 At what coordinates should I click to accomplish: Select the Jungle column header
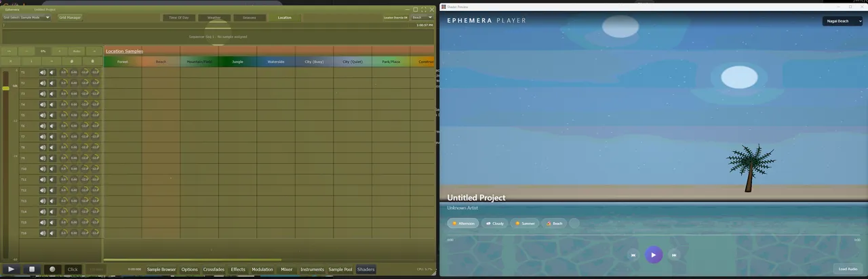(x=237, y=62)
